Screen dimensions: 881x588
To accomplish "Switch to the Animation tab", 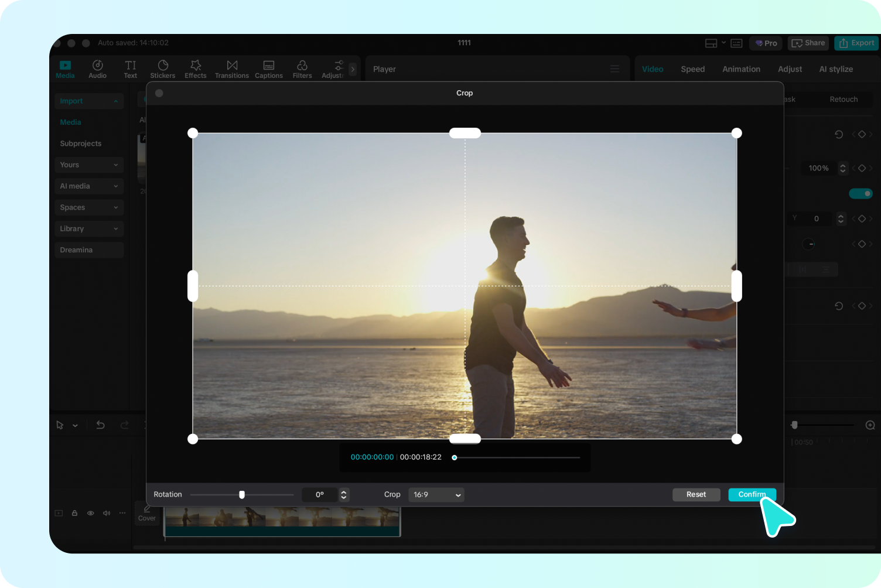I will pos(741,69).
